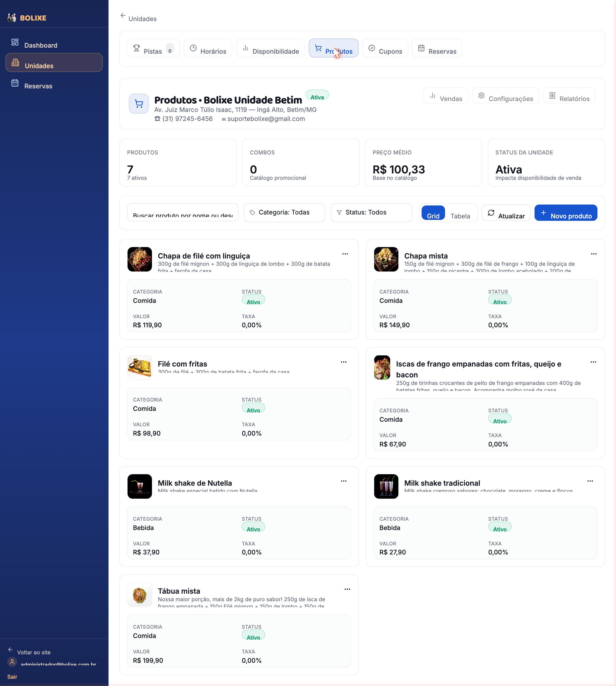Open Vendas for this unit
Viewport: 616px width, 686px height.
click(x=446, y=96)
